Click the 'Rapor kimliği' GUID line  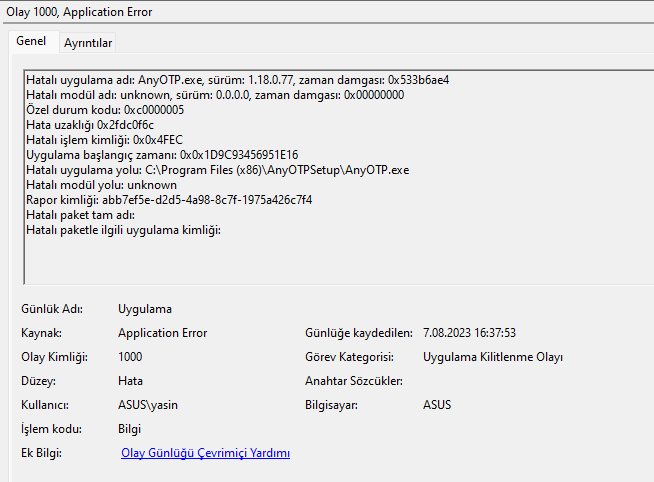[x=169, y=200]
